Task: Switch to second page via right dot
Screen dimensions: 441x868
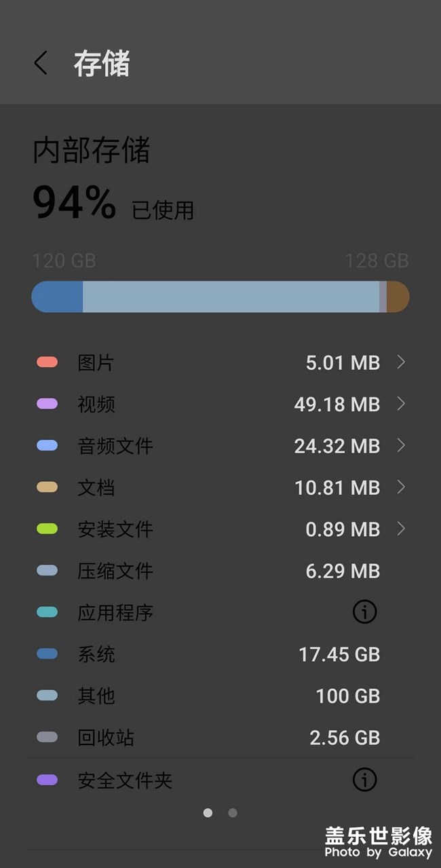Action: (233, 812)
